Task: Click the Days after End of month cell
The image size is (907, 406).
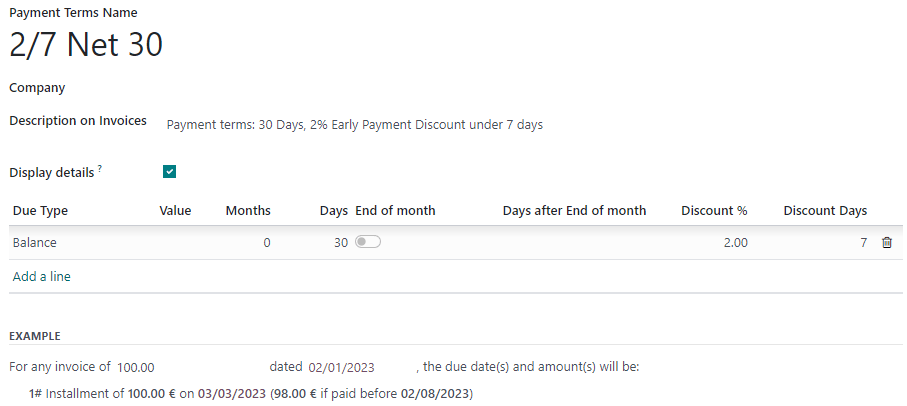Action: pos(574,243)
